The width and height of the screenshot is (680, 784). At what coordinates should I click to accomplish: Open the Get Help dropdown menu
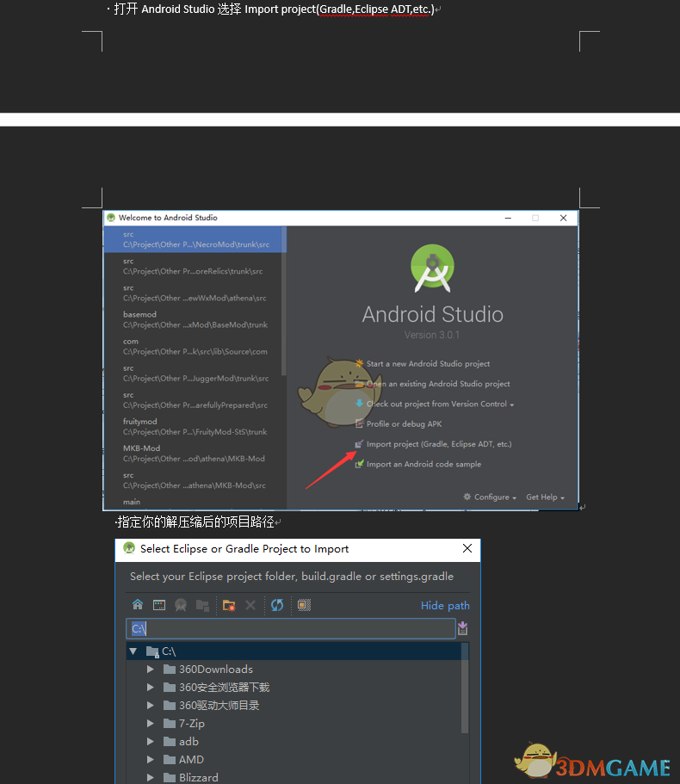(545, 497)
